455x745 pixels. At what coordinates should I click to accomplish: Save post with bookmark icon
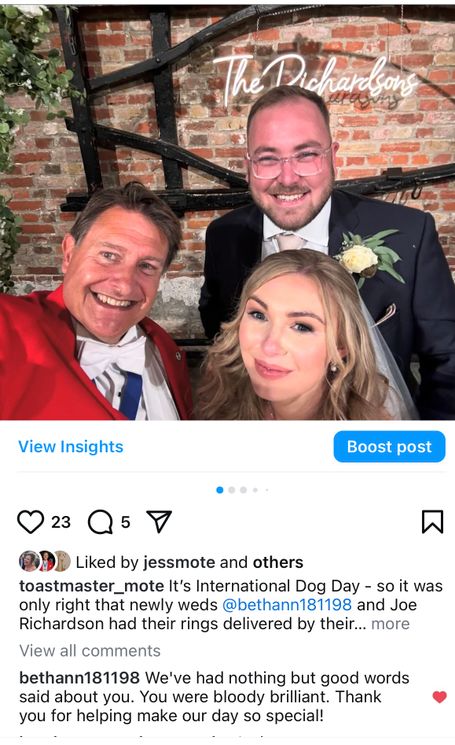[432, 522]
